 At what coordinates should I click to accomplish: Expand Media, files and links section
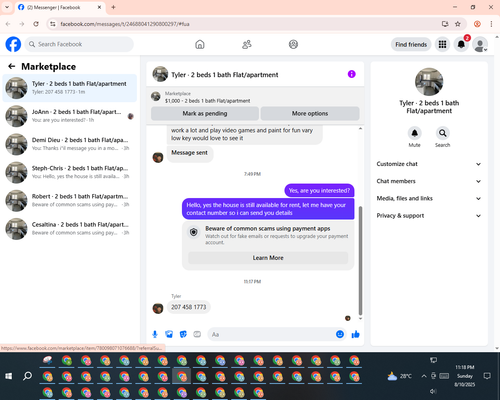point(429,199)
